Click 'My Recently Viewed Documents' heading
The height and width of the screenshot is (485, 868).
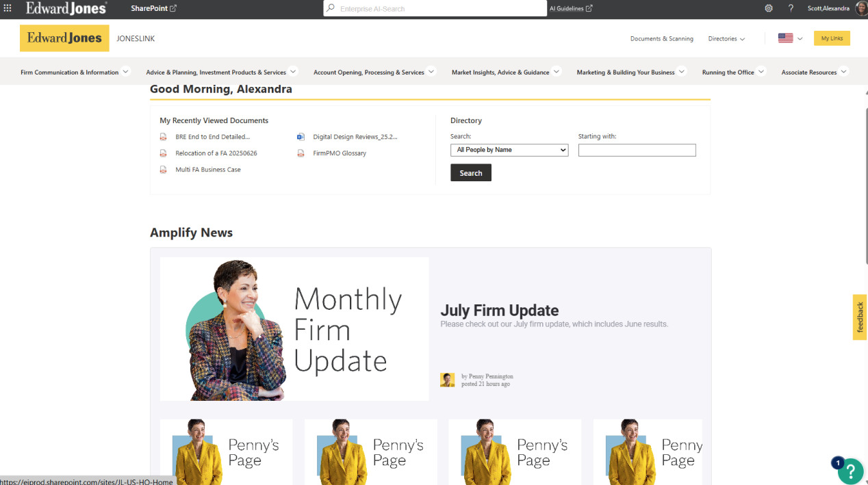(x=214, y=120)
